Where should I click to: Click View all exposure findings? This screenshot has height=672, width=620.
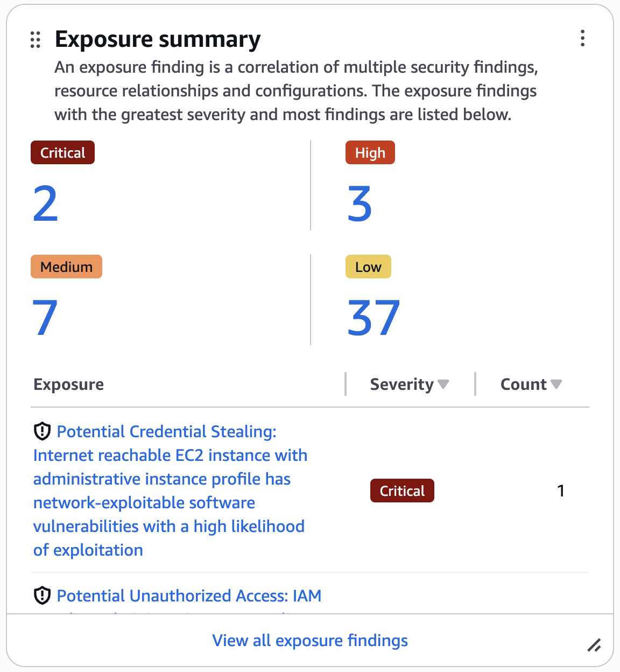click(x=309, y=640)
